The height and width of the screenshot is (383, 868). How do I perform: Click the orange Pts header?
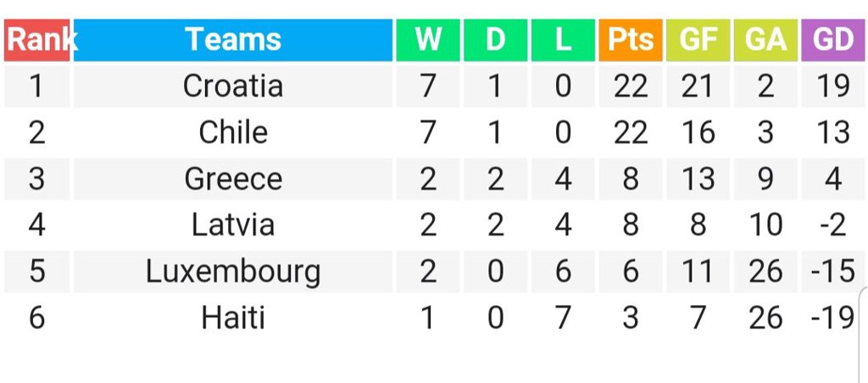pos(631,40)
